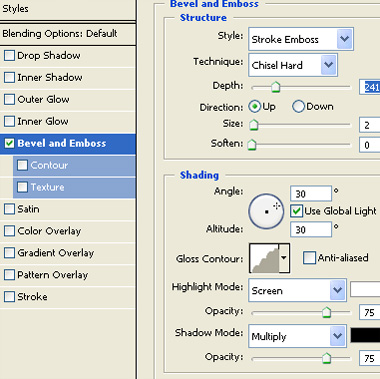Enable the Drop Shadow checkbox

point(9,55)
